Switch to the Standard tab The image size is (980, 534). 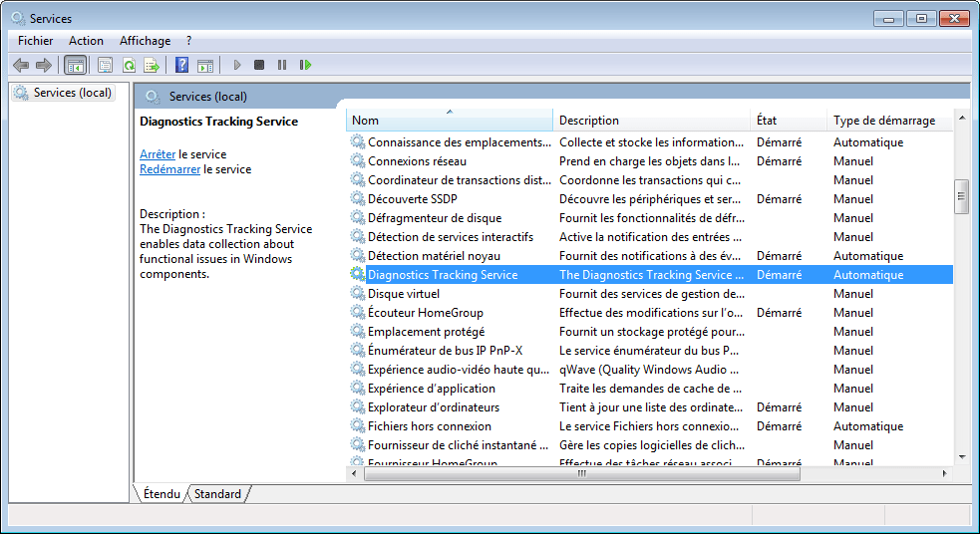click(217, 494)
